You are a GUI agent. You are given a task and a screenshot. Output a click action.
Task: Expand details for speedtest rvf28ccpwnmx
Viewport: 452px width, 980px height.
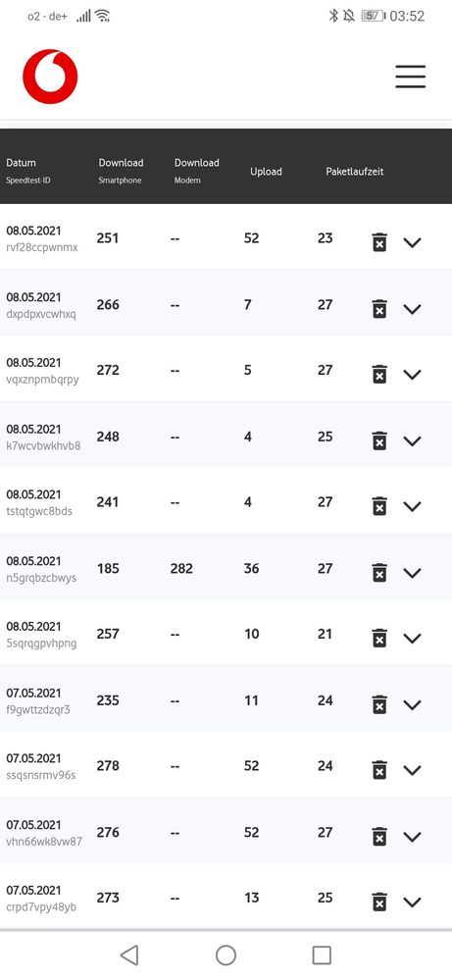click(x=412, y=242)
